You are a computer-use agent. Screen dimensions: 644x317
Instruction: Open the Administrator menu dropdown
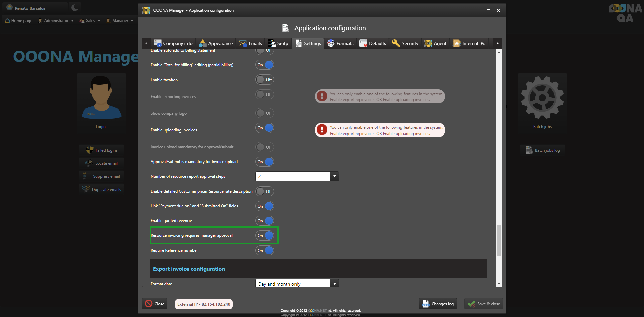[x=56, y=21]
